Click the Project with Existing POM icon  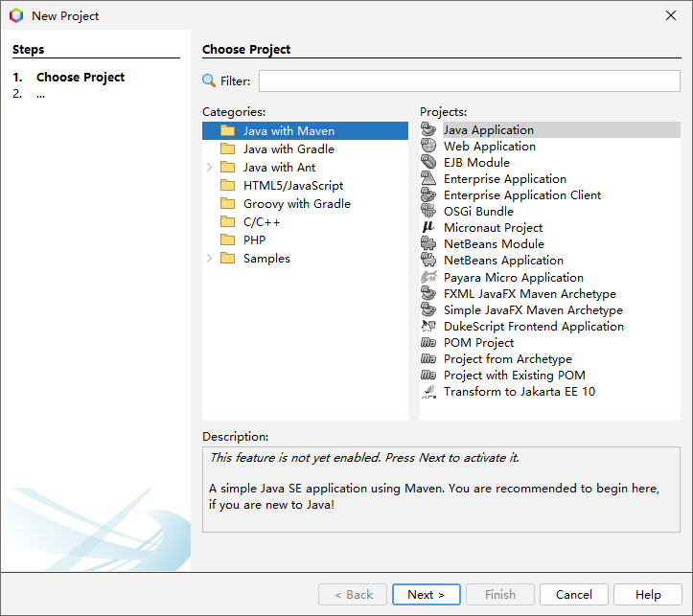tap(428, 376)
